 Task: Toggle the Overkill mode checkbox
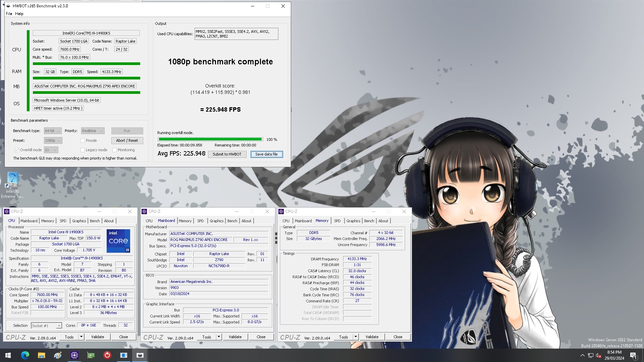point(17,150)
